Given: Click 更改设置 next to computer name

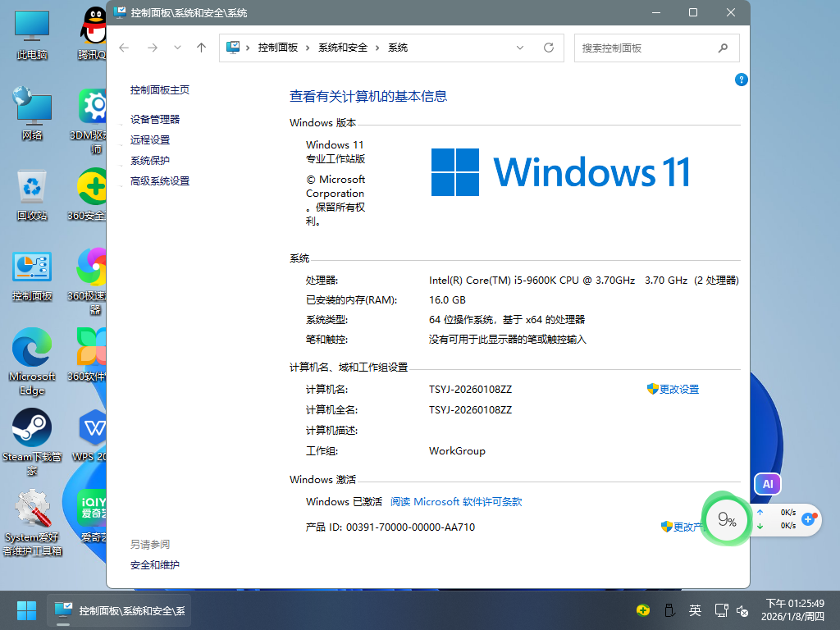Looking at the screenshot, I should point(678,389).
